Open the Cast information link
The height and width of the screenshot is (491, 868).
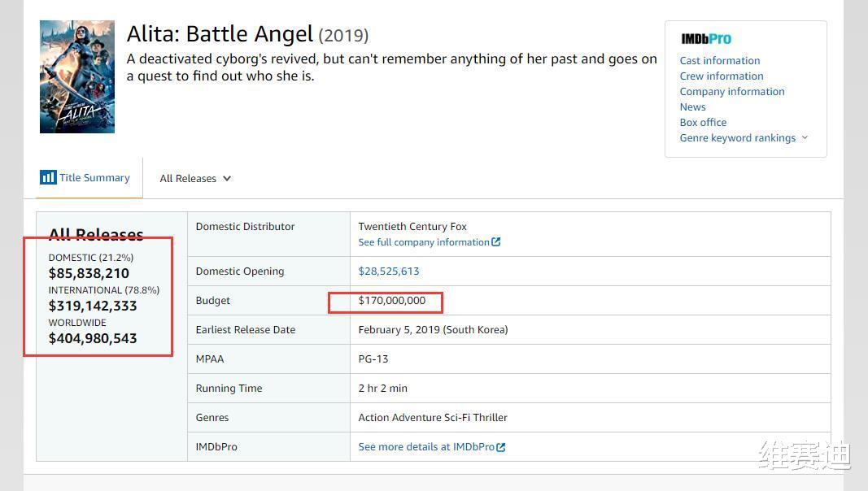point(720,61)
